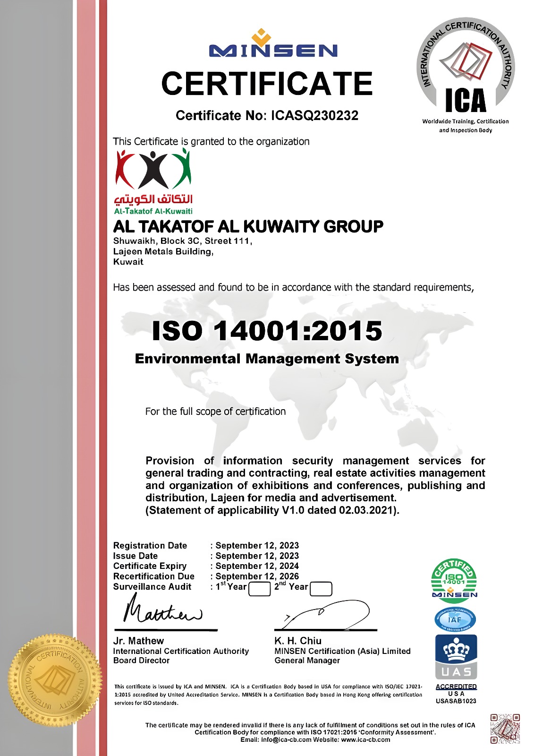534x756 pixels.
Task: Click the 'General Manager' title
Action: 307,661
